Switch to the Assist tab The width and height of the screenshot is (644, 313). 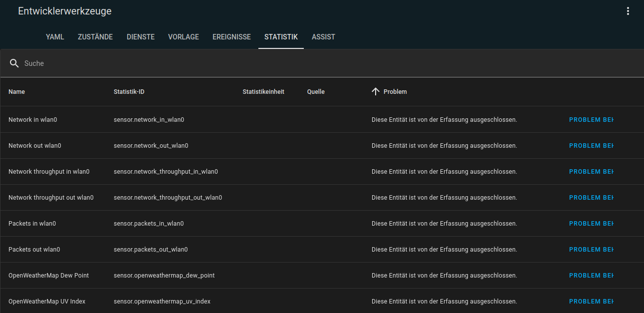(x=323, y=37)
